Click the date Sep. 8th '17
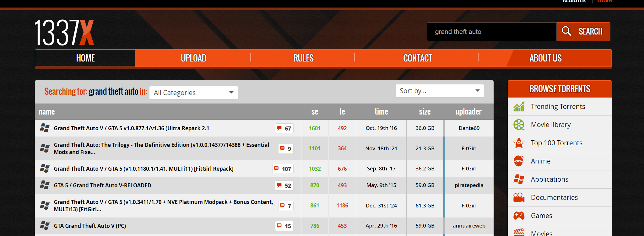 coord(381,169)
